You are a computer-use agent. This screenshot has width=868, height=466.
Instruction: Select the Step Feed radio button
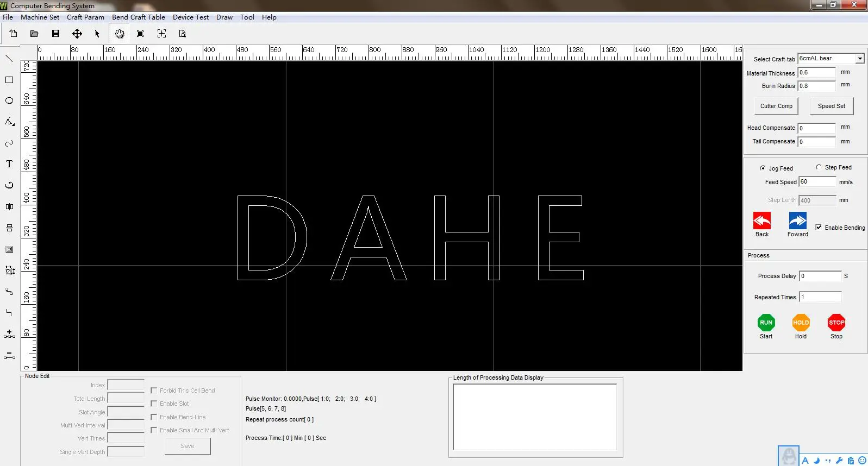tap(819, 167)
